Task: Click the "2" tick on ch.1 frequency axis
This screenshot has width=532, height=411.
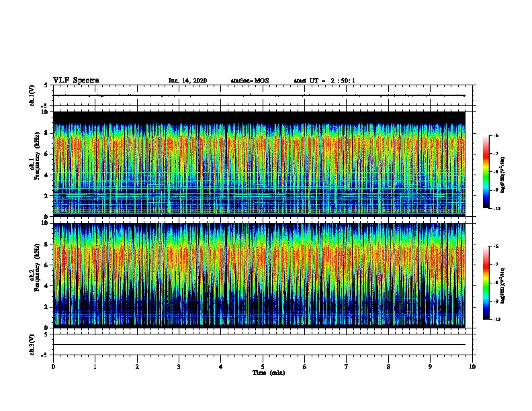Action: coord(46,196)
